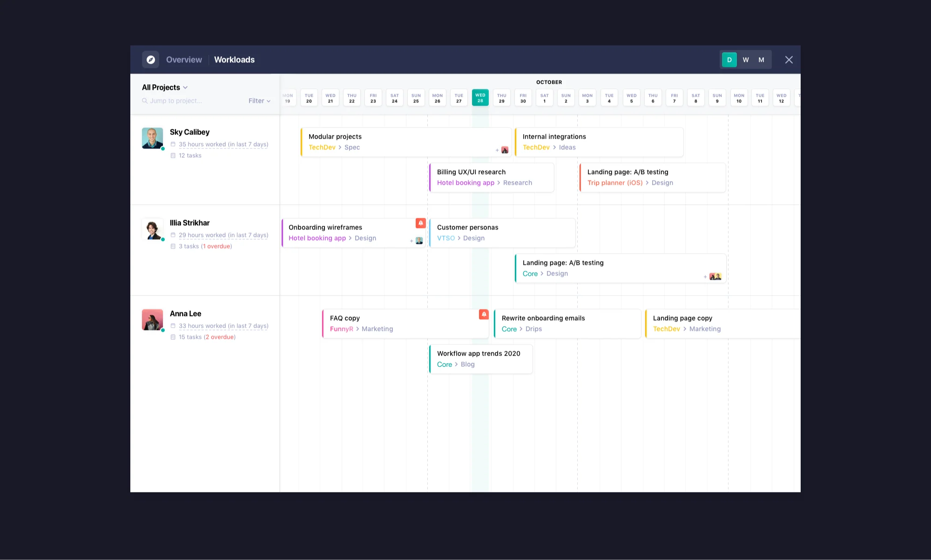Select today's date WED 28 marker
This screenshot has height=560, width=931.
(x=480, y=98)
